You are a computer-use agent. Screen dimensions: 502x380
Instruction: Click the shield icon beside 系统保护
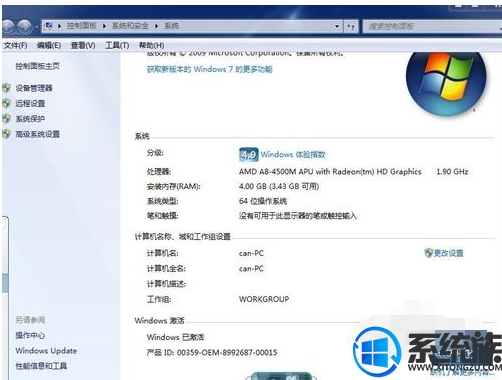point(6,119)
